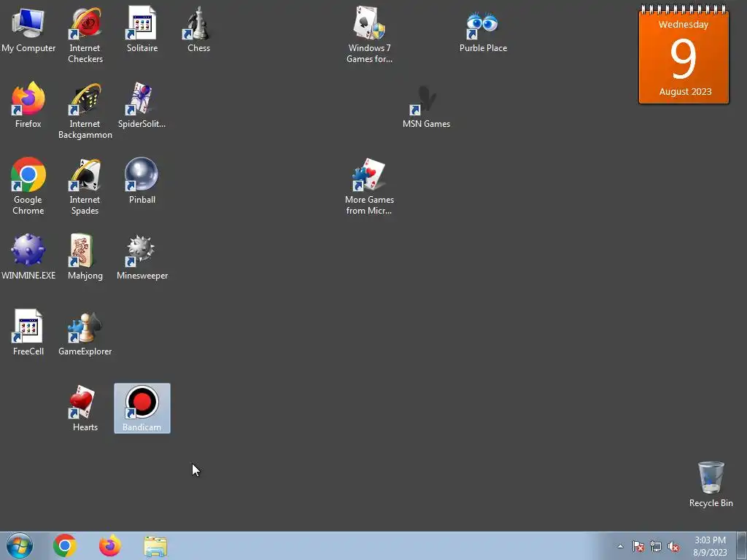Image resolution: width=747 pixels, height=560 pixels.
Task: Open the muted volume tray icon
Action: [673, 546]
